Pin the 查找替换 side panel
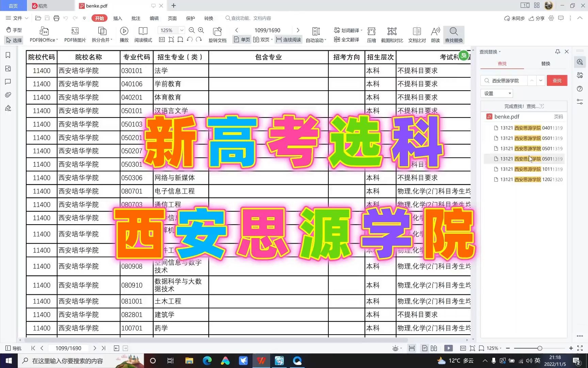Viewport: 588px width, 368px height. [557, 52]
